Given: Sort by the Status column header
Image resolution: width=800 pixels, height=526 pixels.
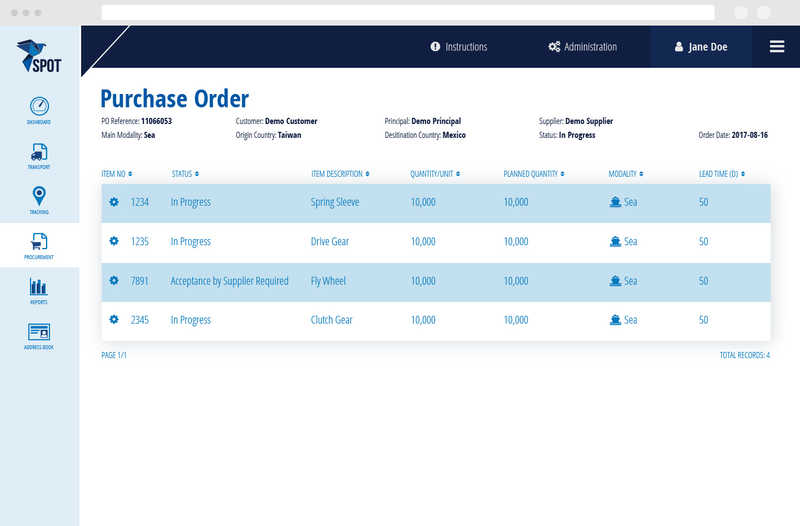Looking at the screenshot, I should (x=185, y=174).
